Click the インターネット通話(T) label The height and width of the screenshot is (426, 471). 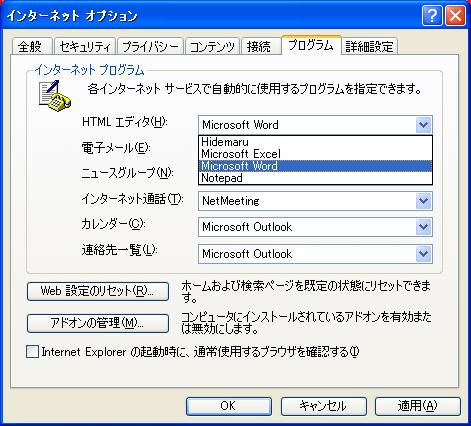tap(132, 199)
